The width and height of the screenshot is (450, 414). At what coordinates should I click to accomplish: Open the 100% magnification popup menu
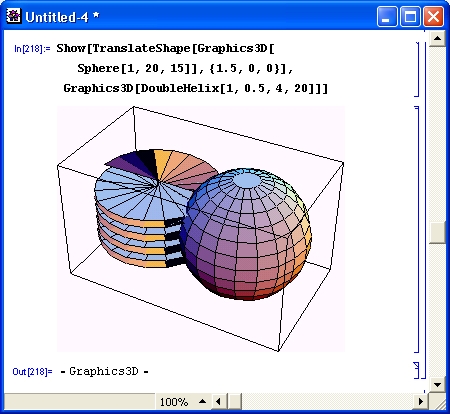(x=174, y=402)
